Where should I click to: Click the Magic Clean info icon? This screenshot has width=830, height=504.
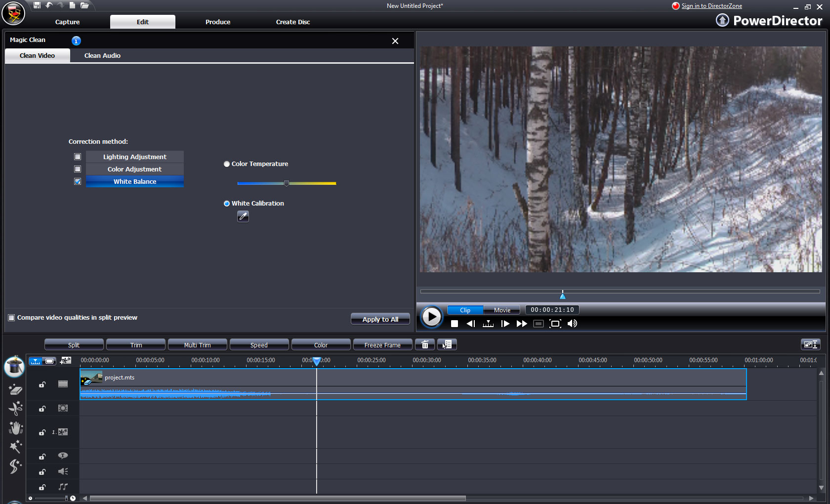point(76,41)
